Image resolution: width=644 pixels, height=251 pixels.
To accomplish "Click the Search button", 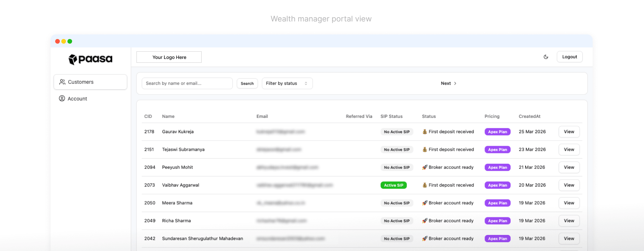I will pos(247,83).
